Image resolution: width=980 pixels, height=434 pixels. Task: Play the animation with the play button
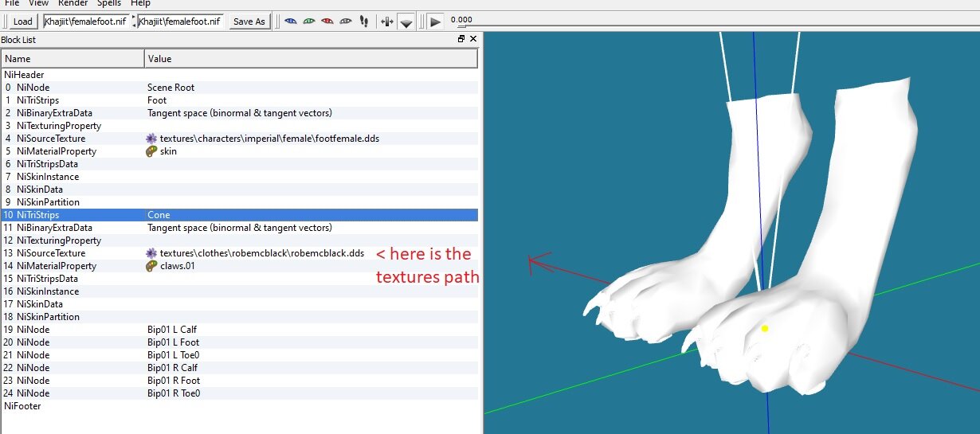click(435, 22)
